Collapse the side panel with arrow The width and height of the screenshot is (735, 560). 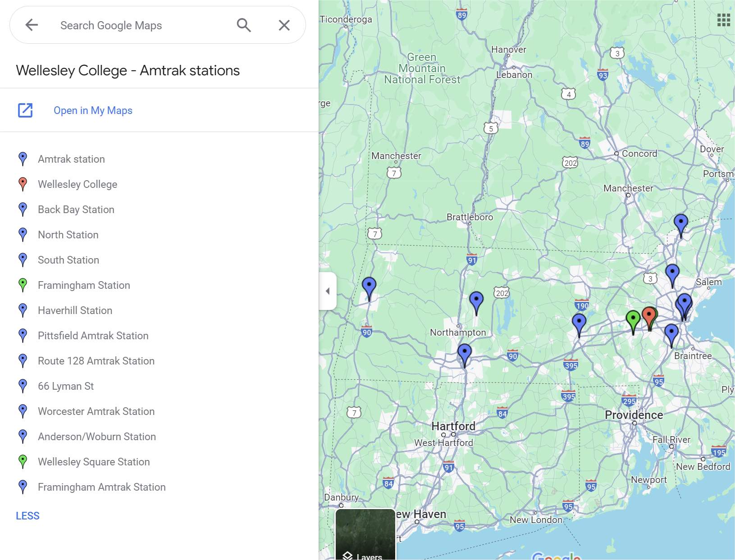(328, 291)
